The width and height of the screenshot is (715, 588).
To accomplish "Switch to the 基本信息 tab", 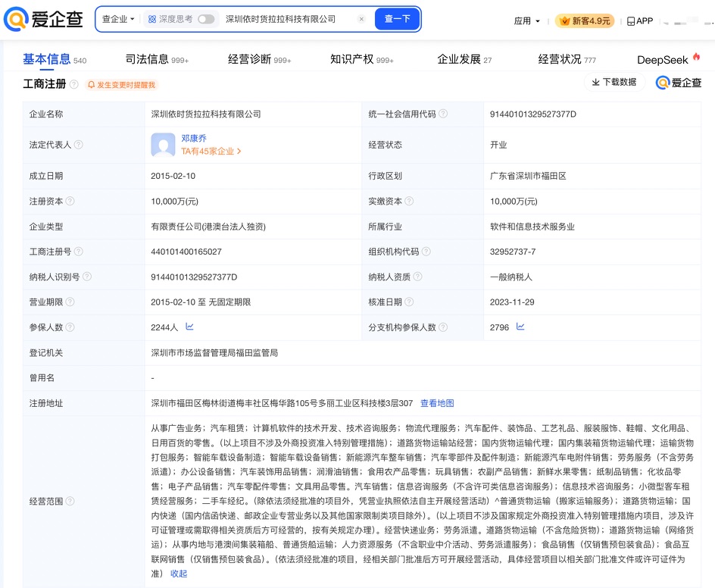I will 55,60.
